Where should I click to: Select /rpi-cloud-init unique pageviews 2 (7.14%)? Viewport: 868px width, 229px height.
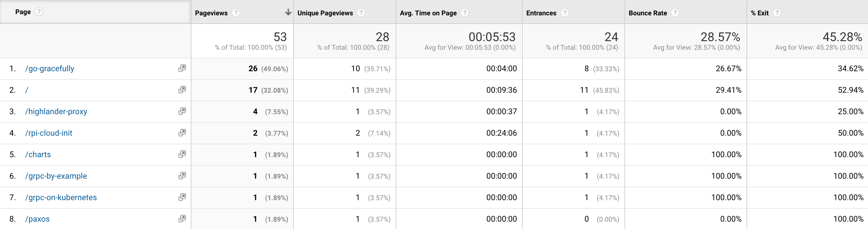373,133
